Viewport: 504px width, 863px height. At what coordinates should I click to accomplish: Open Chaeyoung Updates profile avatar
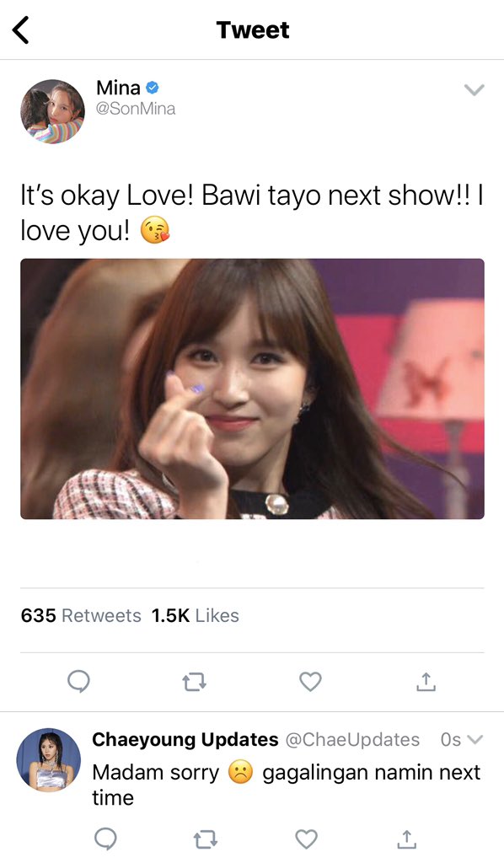[x=49, y=760]
